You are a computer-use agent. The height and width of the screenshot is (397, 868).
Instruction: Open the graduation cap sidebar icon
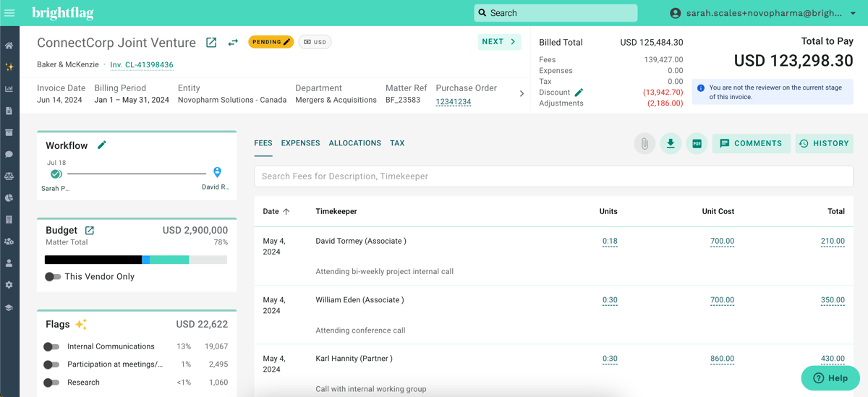pyautogui.click(x=9, y=307)
